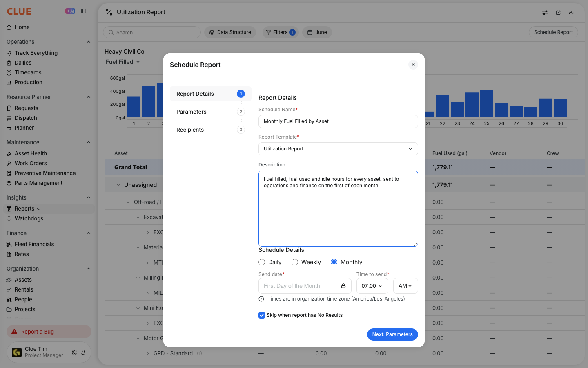Collapse the Resource Planner section
The height and width of the screenshot is (368, 588).
point(89,97)
